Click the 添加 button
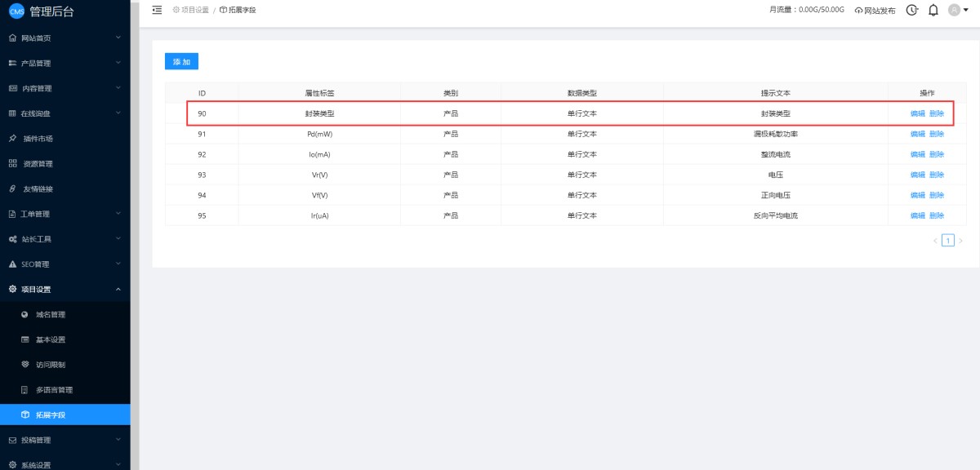Screen dimensions: 980x470 (181, 62)
